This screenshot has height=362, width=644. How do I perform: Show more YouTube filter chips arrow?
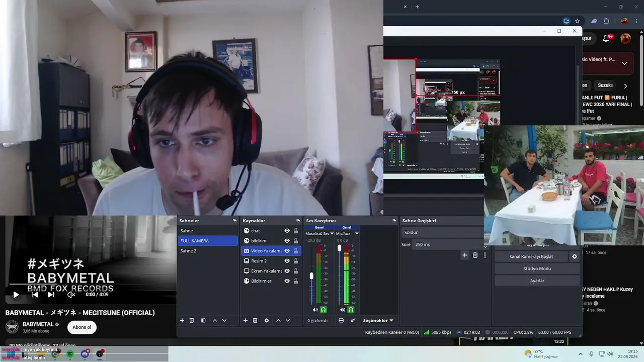click(x=625, y=85)
